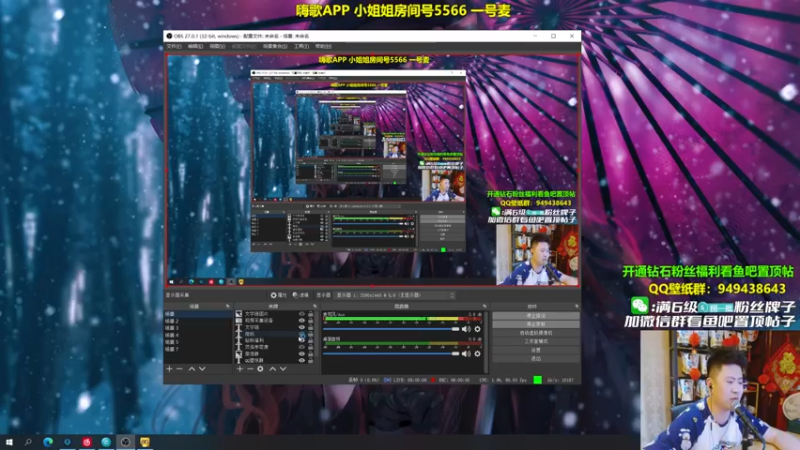Image resolution: width=800 pixels, height=450 pixels.
Task: Toggle lock on the 钻粉福利 source
Action: coord(310,340)
